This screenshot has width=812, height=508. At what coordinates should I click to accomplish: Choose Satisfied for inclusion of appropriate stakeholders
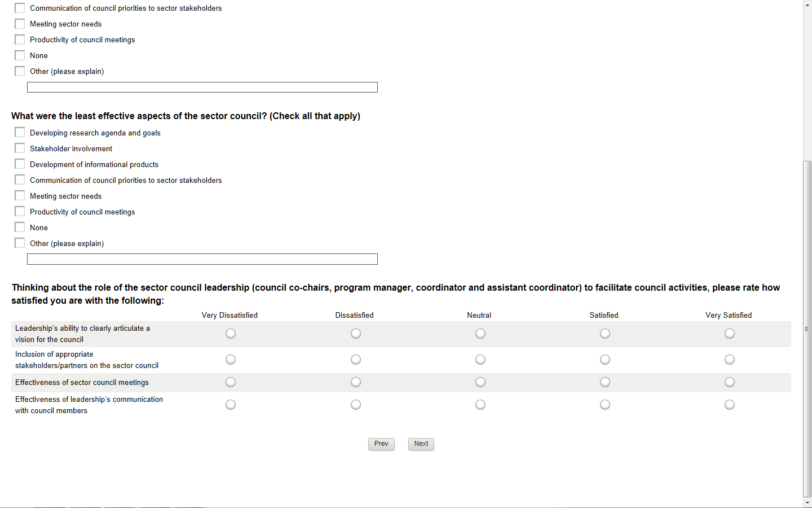604,360
